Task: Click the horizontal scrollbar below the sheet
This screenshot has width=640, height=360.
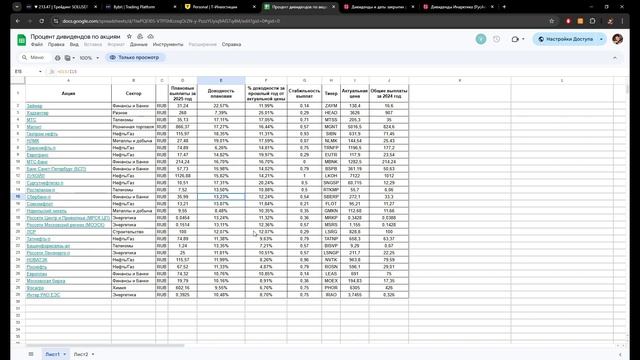Action: coord(104,345)
